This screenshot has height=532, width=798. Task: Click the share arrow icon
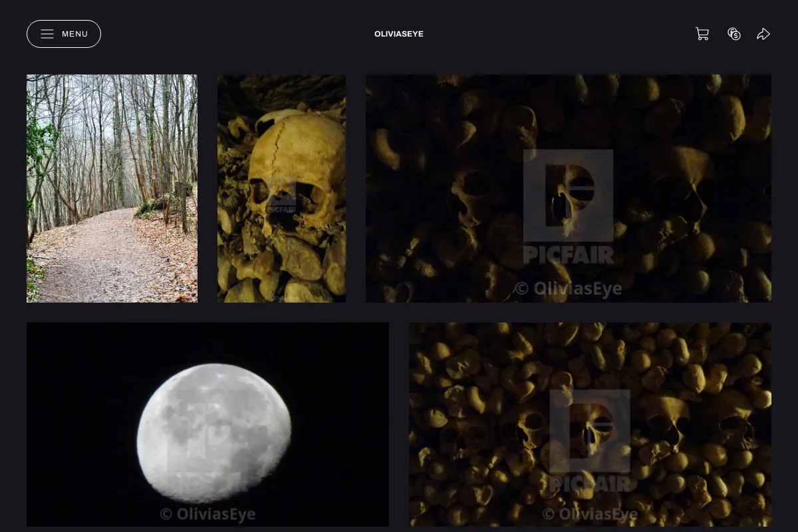click(x=763, y=34)
